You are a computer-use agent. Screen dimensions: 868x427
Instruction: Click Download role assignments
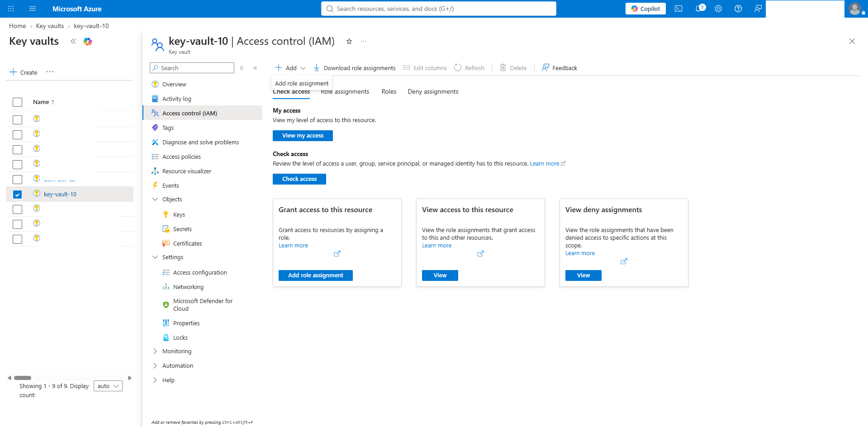(355, 68)
